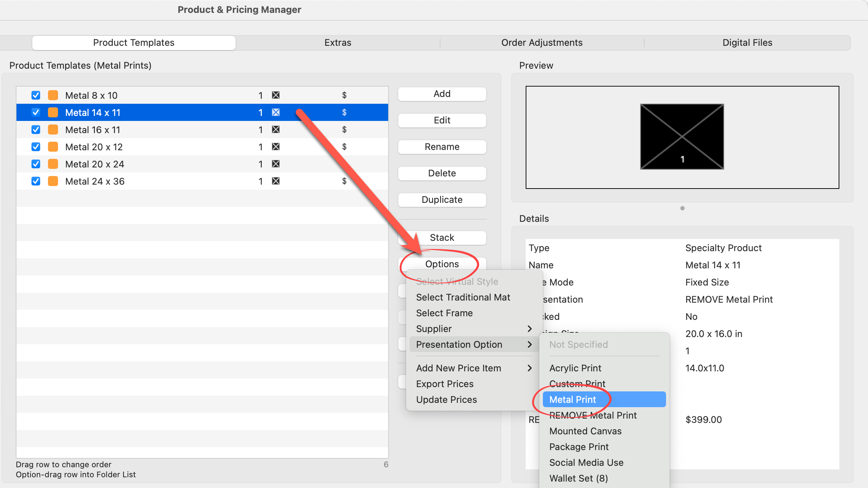The height and width of the screenshot is (488, 868).
Task: Select Mounted Canvas in the submenu
Action: pyautogui.click(x=585, y=431)
